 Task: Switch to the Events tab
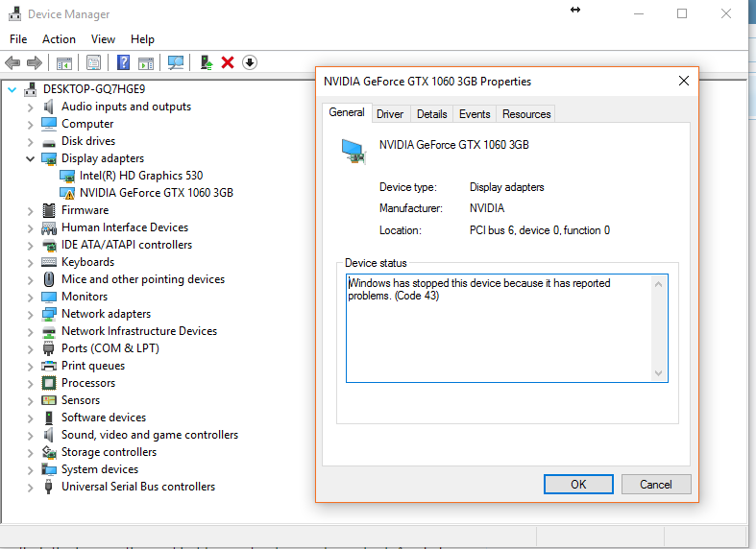tap(475, 114)
